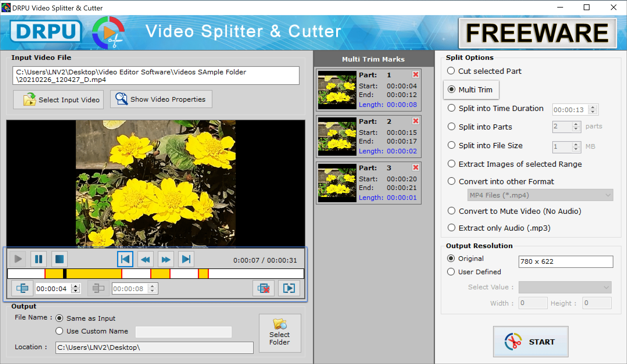Screen dimensions: 627x364
Task: Play the video preview
Action: point(17,259)
